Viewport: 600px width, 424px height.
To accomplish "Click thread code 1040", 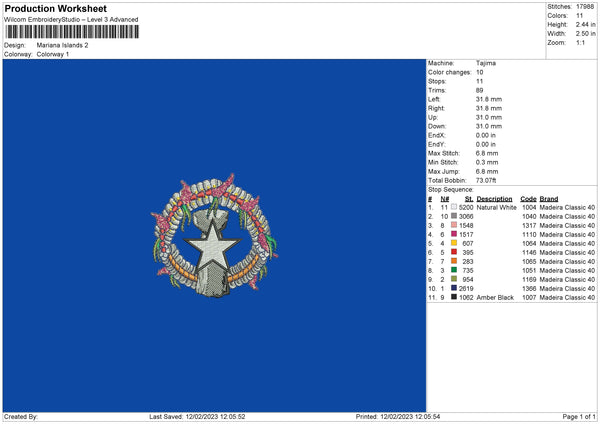I will coord(529,217).
